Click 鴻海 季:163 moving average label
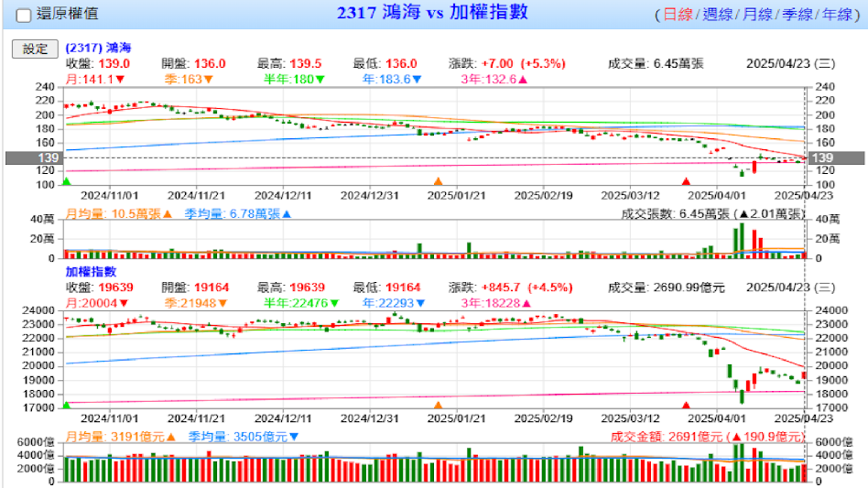Screen dimensions: 868x488 189,79
